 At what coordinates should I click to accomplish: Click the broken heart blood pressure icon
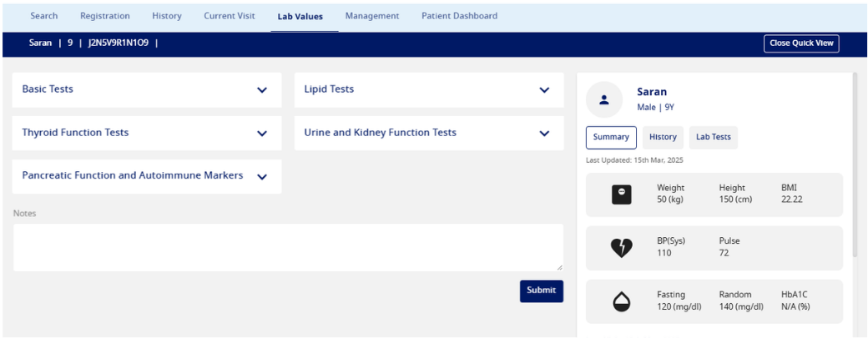(621, 248)
